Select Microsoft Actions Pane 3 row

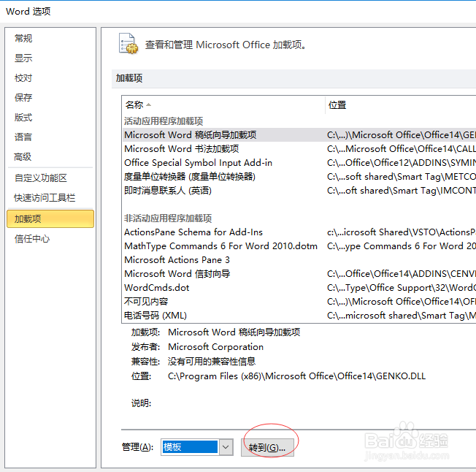299,260
